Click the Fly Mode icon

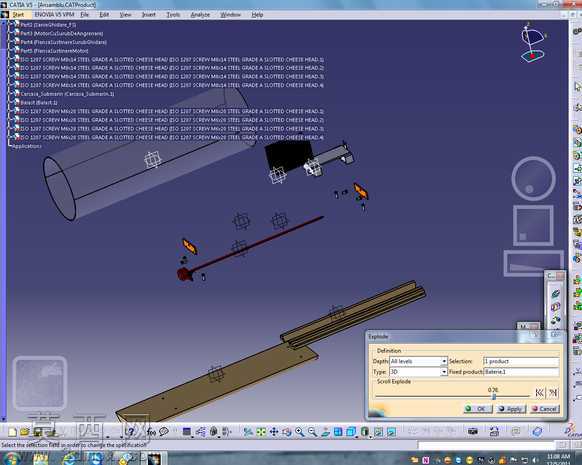coord(248,432)
